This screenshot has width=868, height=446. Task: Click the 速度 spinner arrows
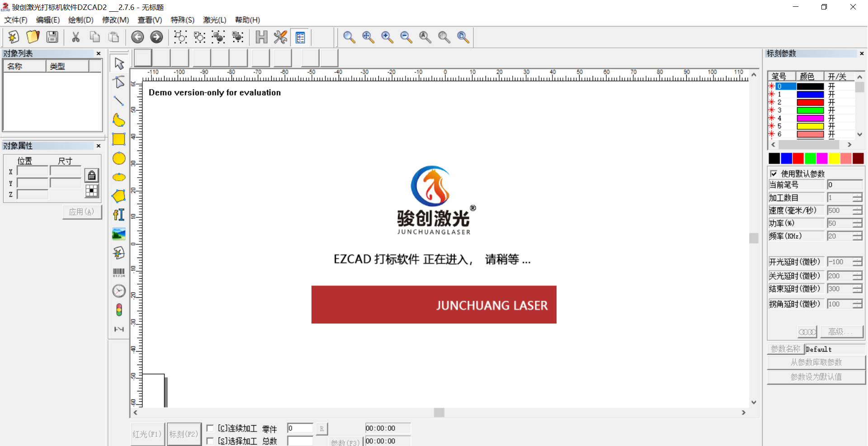coord(858,211)
